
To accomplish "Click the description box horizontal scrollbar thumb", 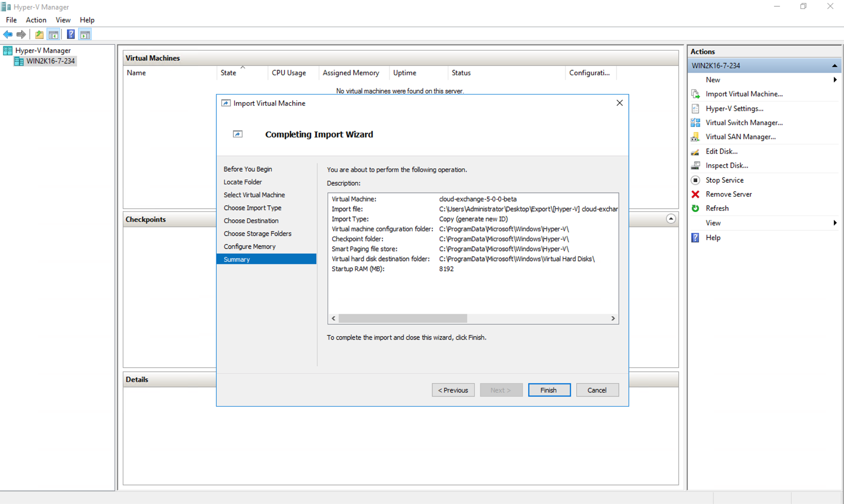I will click(403, 318).
